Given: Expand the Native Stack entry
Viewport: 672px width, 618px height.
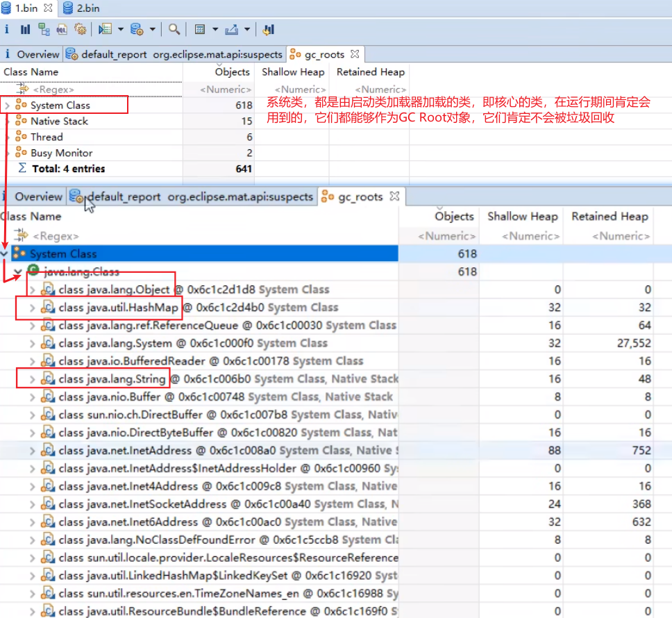Looking at the screenshot, I should 7,121.
